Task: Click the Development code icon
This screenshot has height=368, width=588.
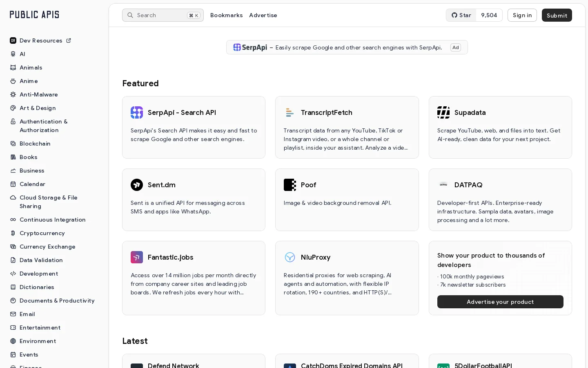Action: point(13,274)
